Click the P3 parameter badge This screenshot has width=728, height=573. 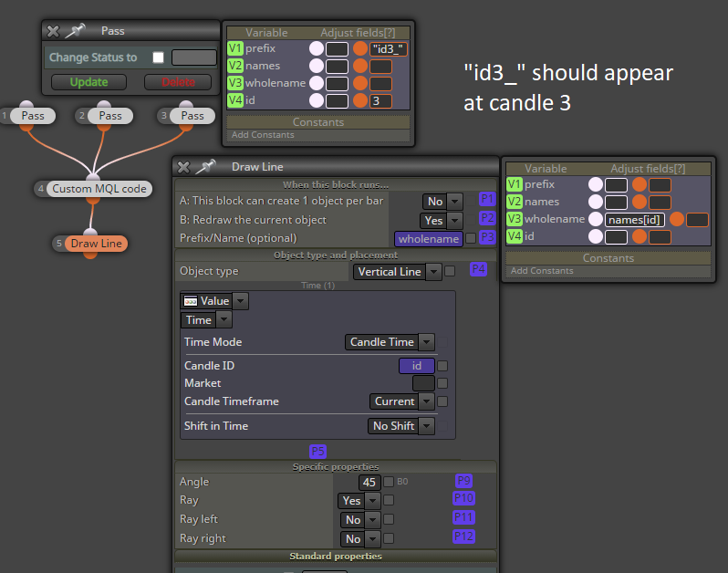(487, 237)
